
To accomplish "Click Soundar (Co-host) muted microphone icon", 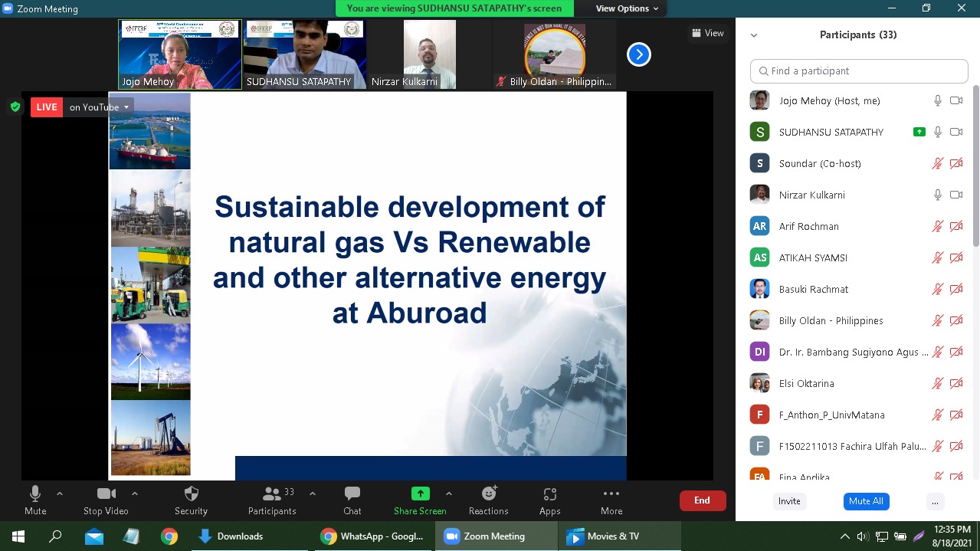I will (937, 163).
